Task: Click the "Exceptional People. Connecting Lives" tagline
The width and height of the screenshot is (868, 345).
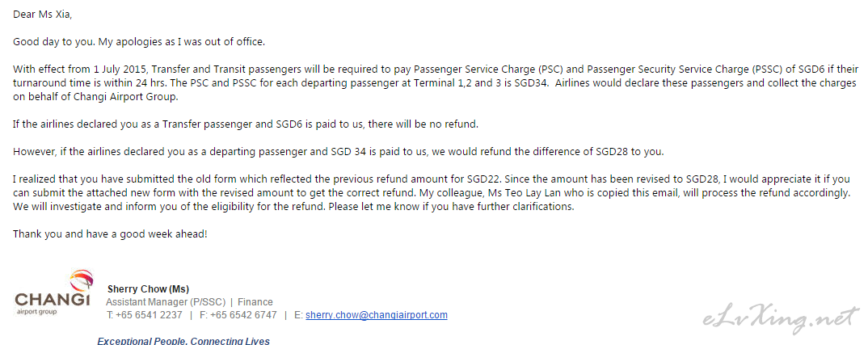Action: [x=183, y=341]
